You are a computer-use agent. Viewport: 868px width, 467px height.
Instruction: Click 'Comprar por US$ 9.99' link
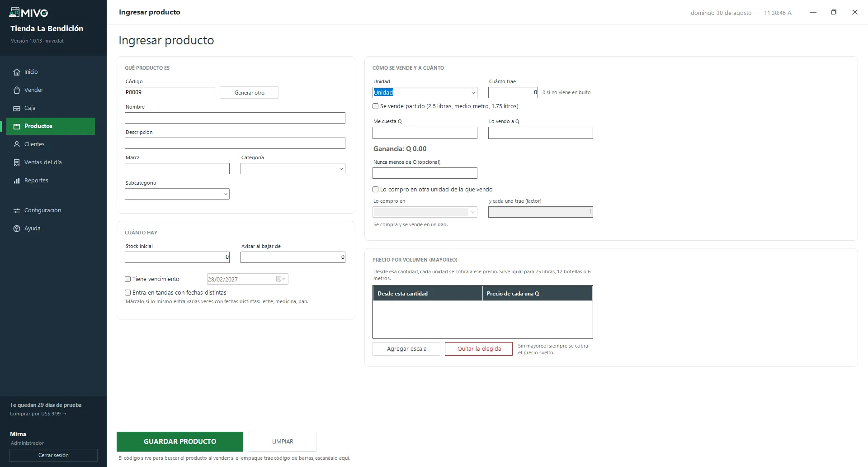coord(38,414)
